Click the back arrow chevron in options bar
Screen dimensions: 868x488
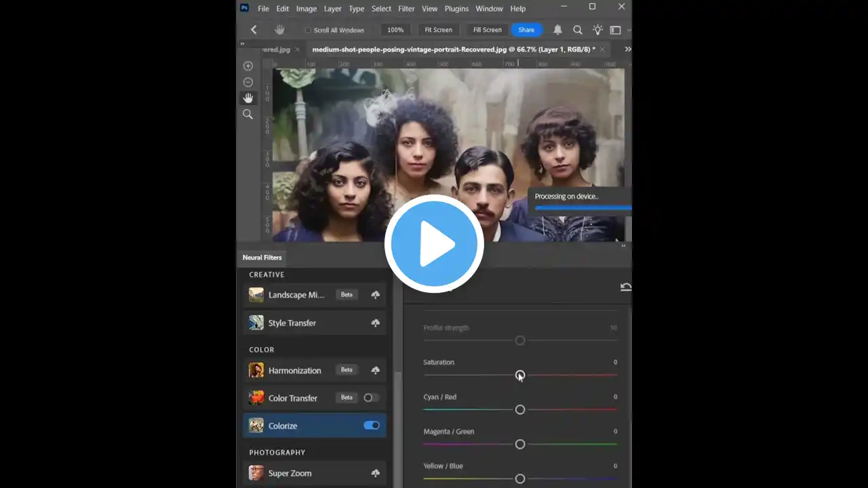(254, 30)
